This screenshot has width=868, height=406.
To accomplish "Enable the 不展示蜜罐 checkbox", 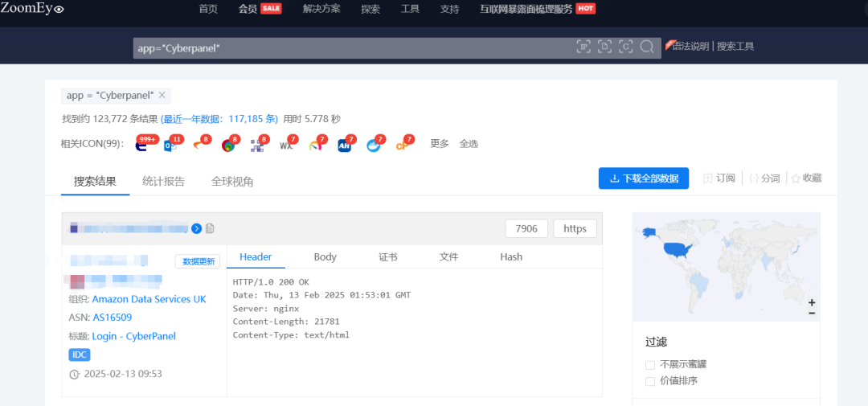I will point(650,364).
